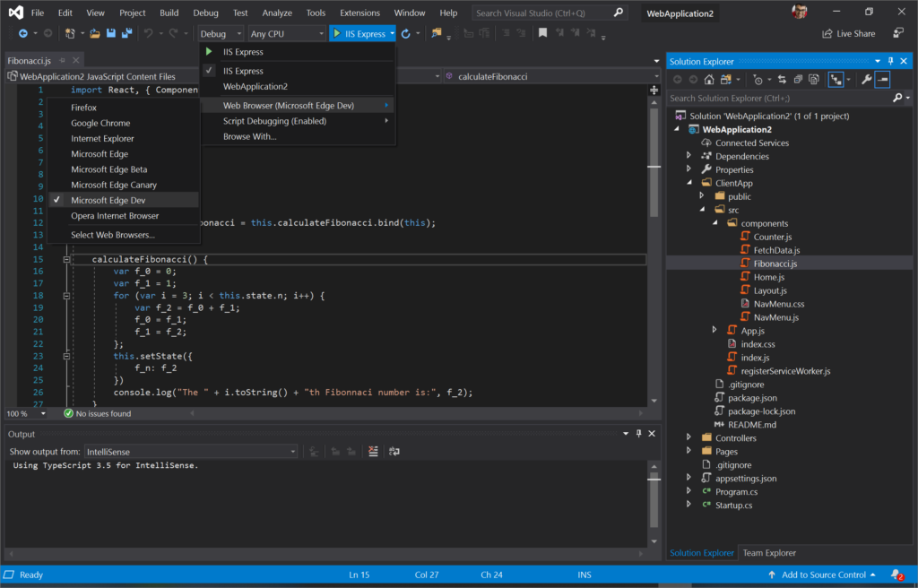Click the Show All Files icon

[814, 80]
